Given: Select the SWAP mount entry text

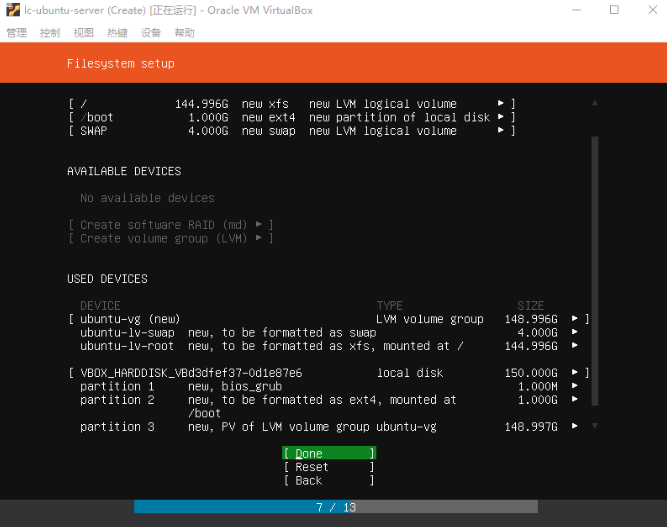Looking at the screenshot, I should 94,131.
